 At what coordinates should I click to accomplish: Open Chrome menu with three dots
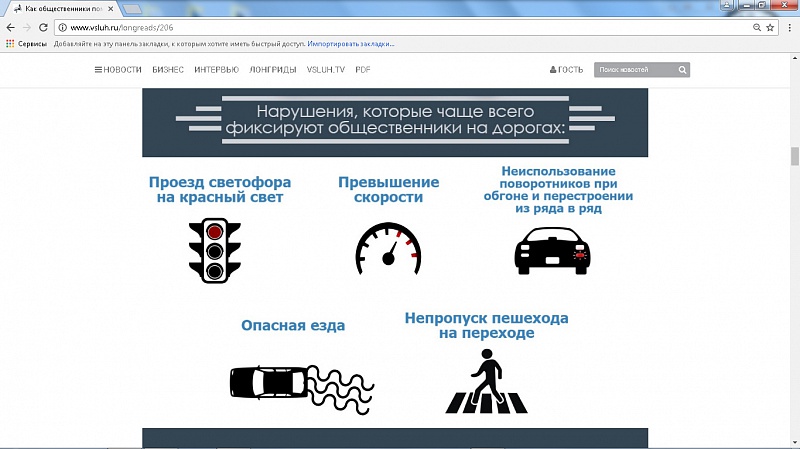[x=789, y=27]
